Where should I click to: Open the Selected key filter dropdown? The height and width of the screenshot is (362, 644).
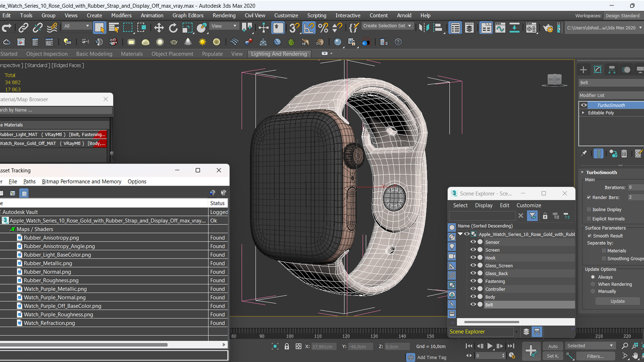click(x=590, y=346)
